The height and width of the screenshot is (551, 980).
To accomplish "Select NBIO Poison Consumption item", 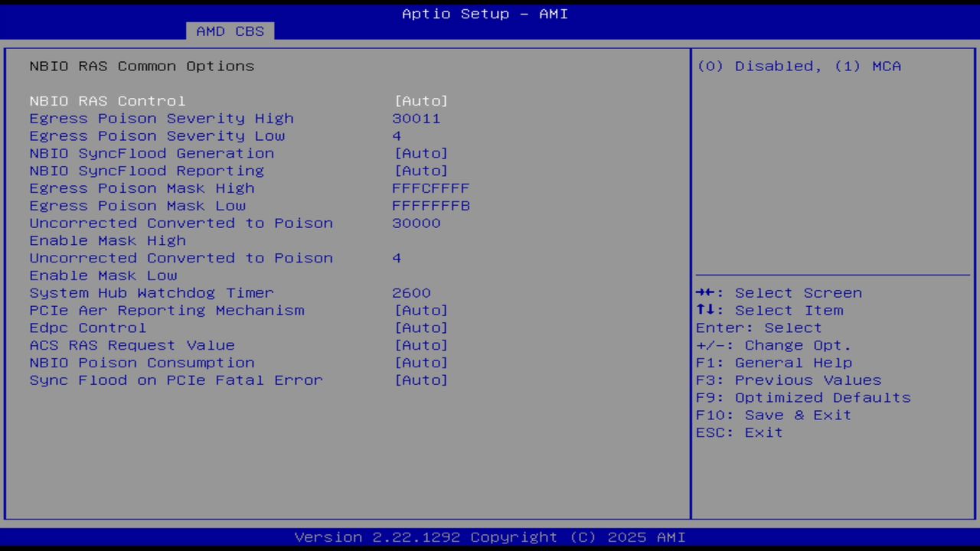I will [x=142, y=363].
